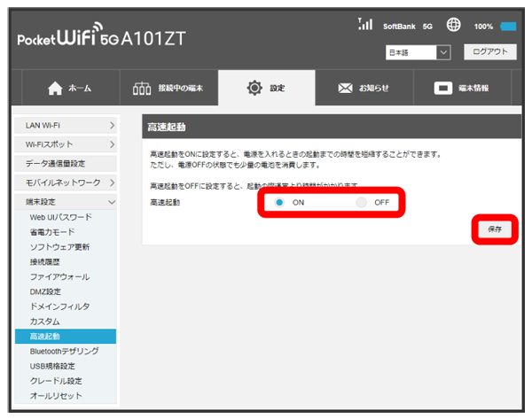Click the 保存 save button
Image resolution: width=532 pixels, height=419 pixels.
coord(495,229)
